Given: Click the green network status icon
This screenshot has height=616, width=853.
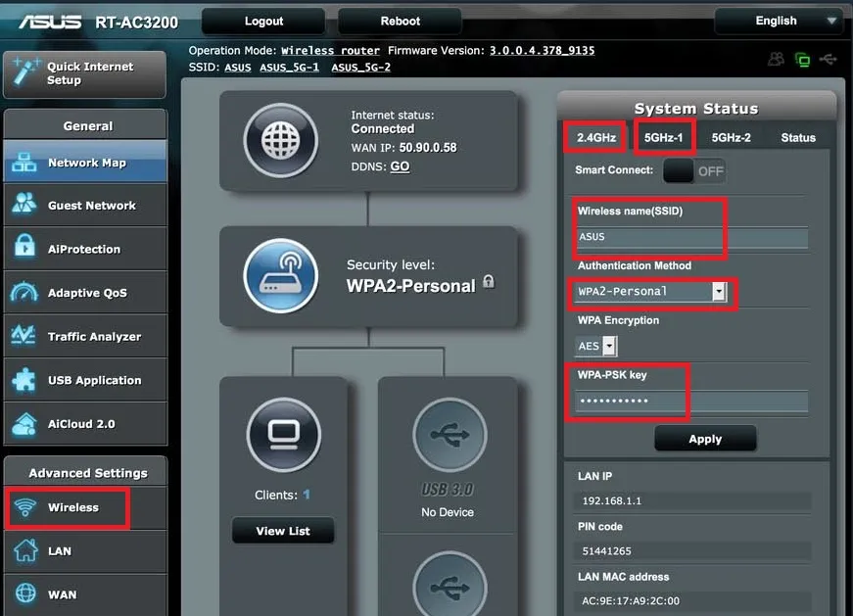Looking at the screenshot, I should (x=802, y=60).
